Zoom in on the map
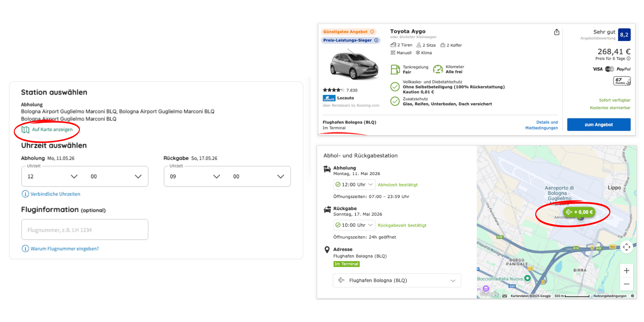The height and width of the screenshot is (322, 644). tap(627, 271)
